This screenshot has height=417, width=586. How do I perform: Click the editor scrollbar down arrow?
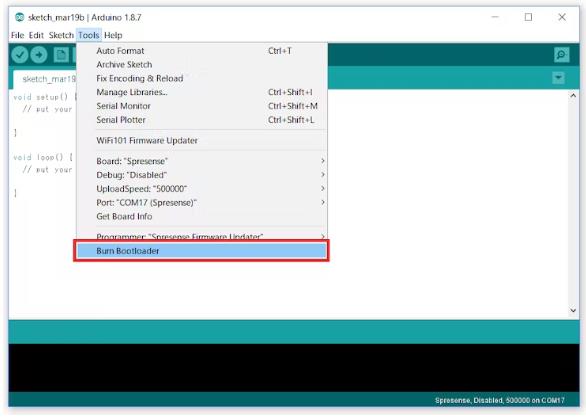click(573, 310)
